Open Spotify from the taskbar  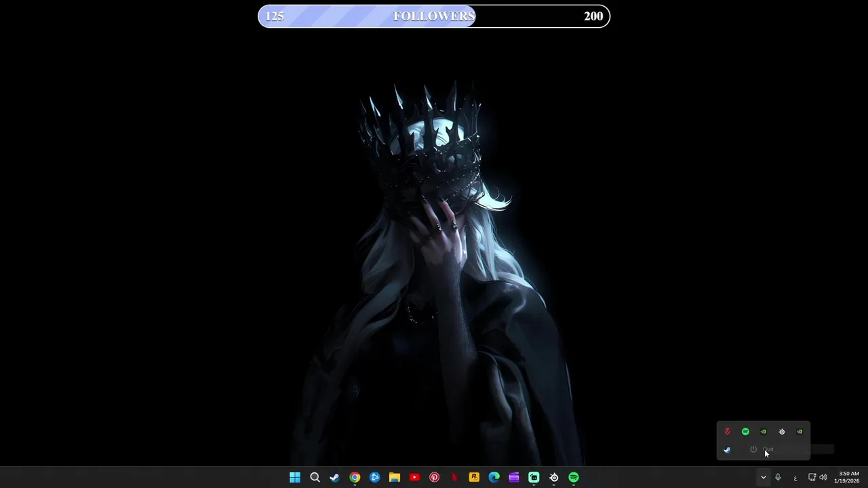574,477
